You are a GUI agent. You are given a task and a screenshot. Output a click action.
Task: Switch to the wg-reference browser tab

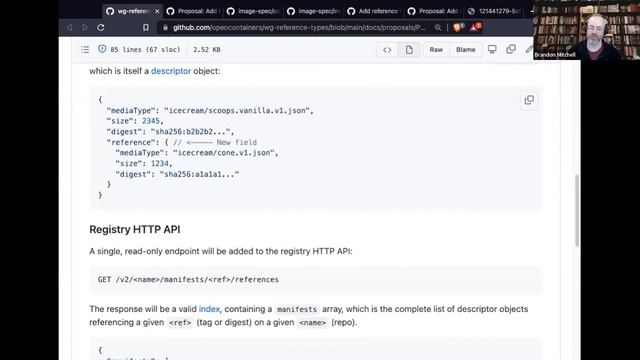pyautogui.click(x=132, y=11)
